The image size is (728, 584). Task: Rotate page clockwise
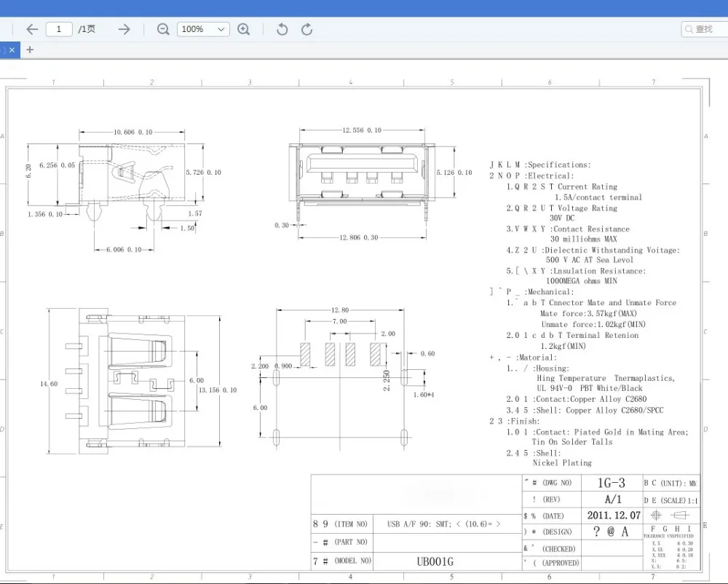click(x=307, y=29)
